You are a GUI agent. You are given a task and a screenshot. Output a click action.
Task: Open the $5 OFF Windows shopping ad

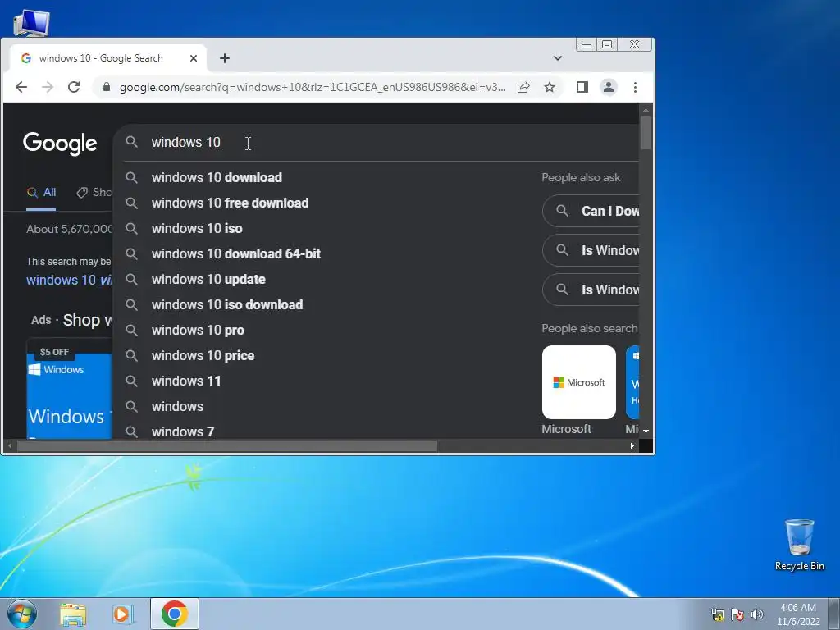(69, 388)
